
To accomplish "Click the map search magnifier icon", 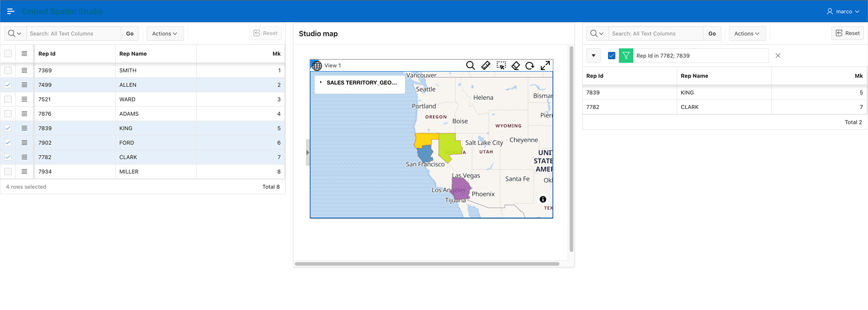I will (x=470, y=66).
